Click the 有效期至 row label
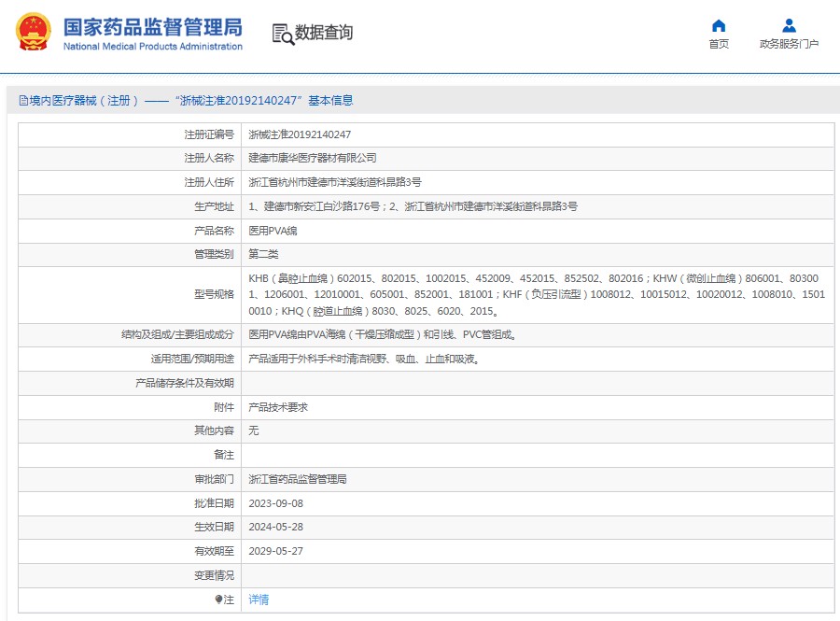This screenshot has width=840, height=621. tap(214, 551)
